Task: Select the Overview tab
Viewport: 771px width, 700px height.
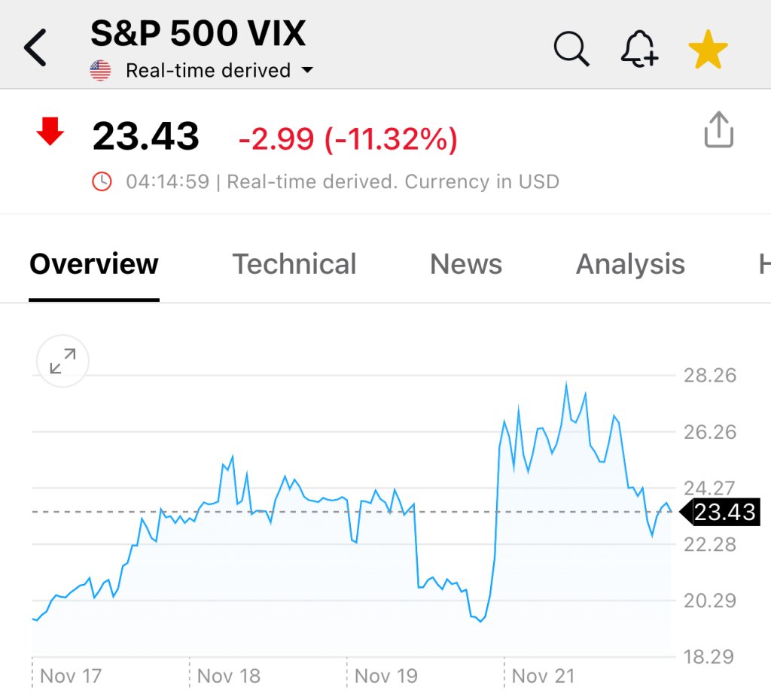Action: pos(94,264)
